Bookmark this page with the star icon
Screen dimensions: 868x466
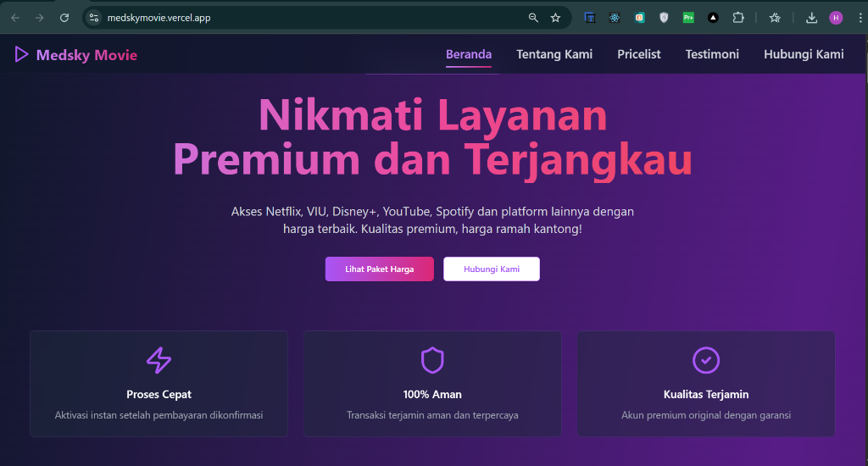pos(555,17)
